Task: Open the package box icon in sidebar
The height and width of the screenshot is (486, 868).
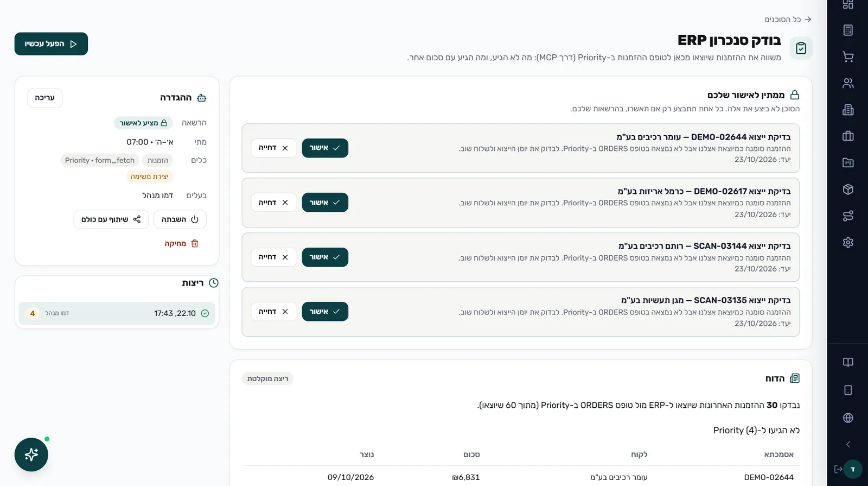Action: pos(848,189)
